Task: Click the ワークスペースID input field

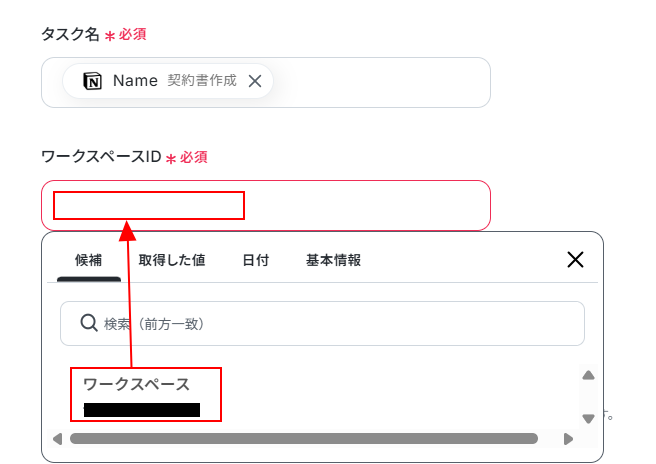Action: click(266, 205)
